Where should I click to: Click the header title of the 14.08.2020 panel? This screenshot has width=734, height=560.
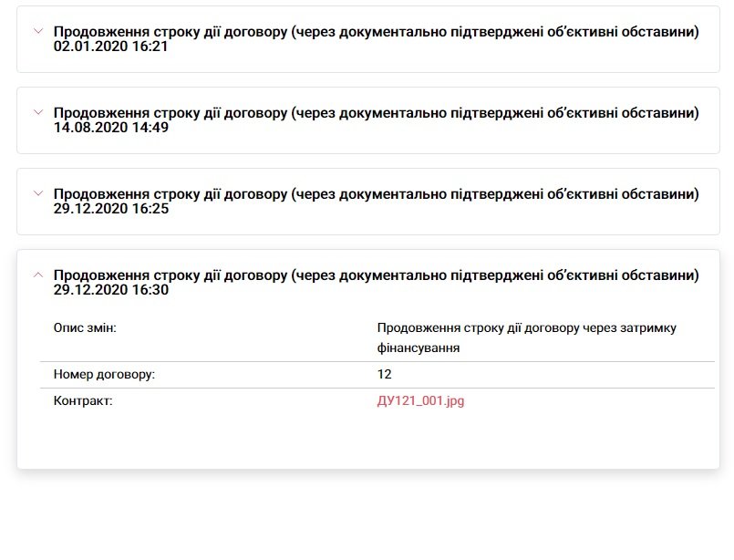click(x=376, y=113)
